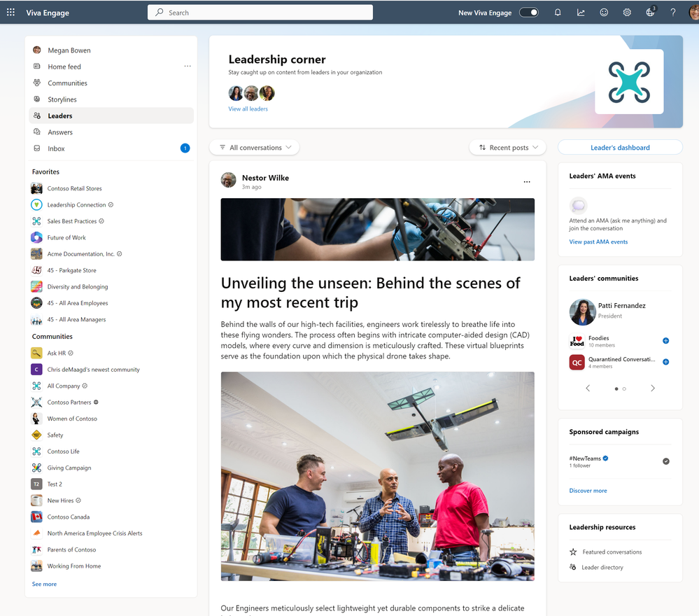The image size is (699, 616).
Task: Click Nestor Wilke's avatar
Action: pos(229,180)
